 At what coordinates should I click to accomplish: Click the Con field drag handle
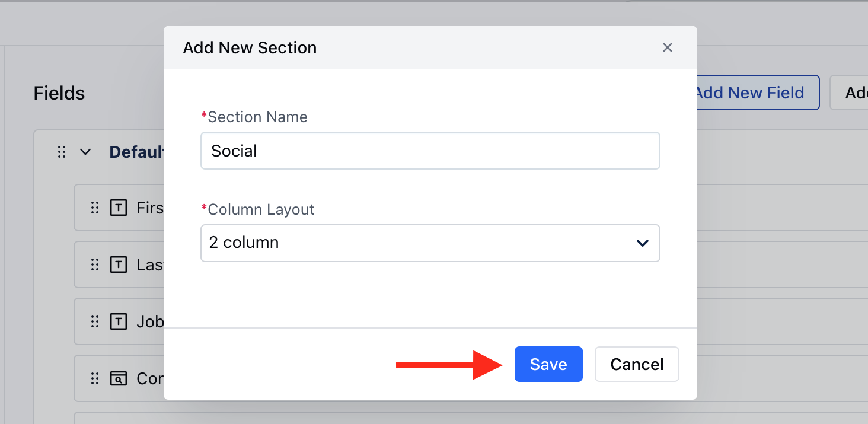pos(94,378)
